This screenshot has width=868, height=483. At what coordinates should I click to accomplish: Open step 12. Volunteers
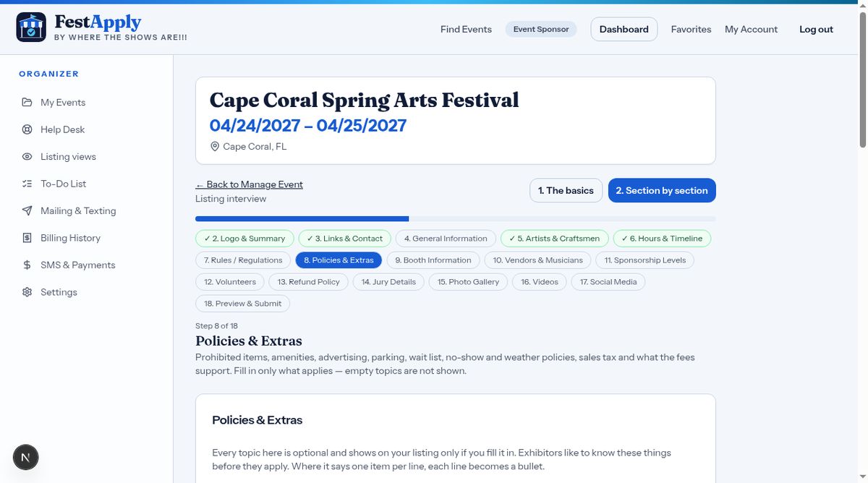(x=230, y=282)
